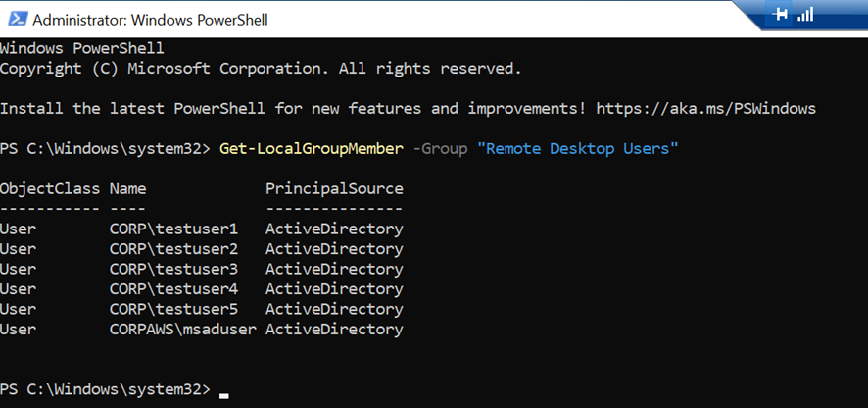
Task: Click User class in testuser3 row
Action: pos(18,269)
